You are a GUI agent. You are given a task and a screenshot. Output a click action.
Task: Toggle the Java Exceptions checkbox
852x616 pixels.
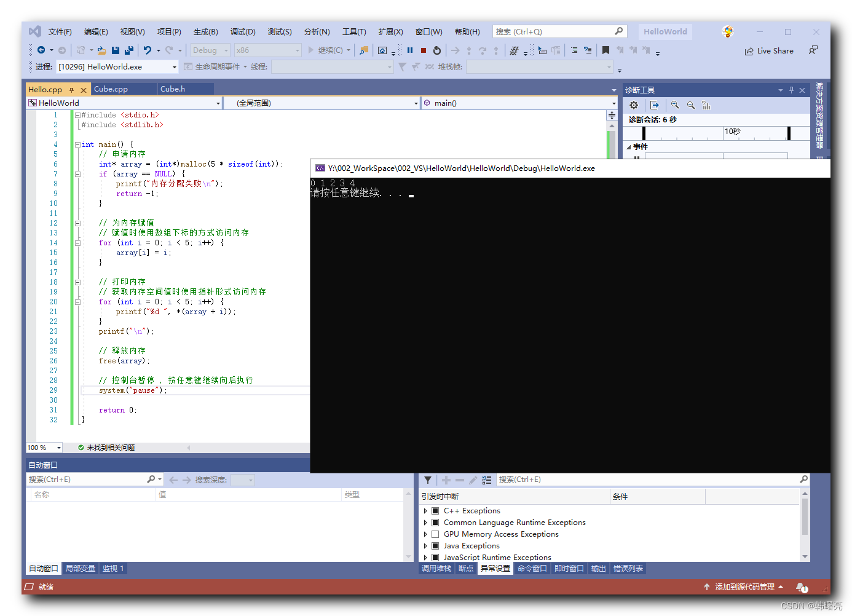[x=435, y=546]
